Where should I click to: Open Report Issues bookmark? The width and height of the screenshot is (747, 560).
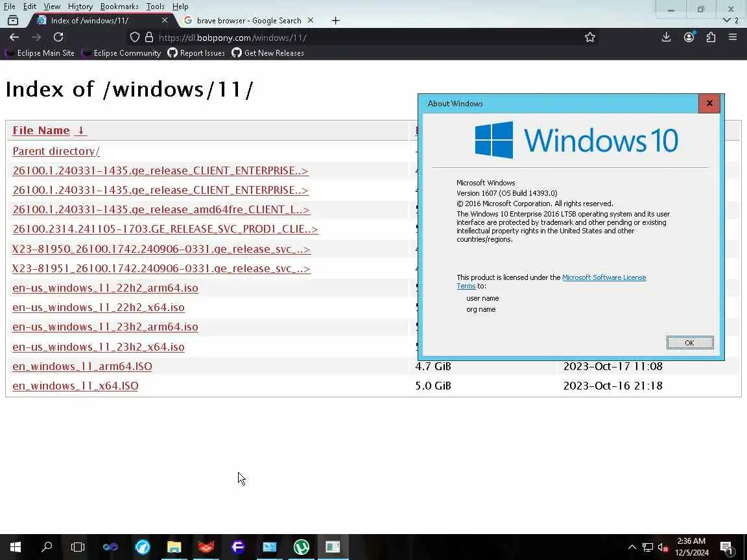pyautogui.click(x=196, y=53)
